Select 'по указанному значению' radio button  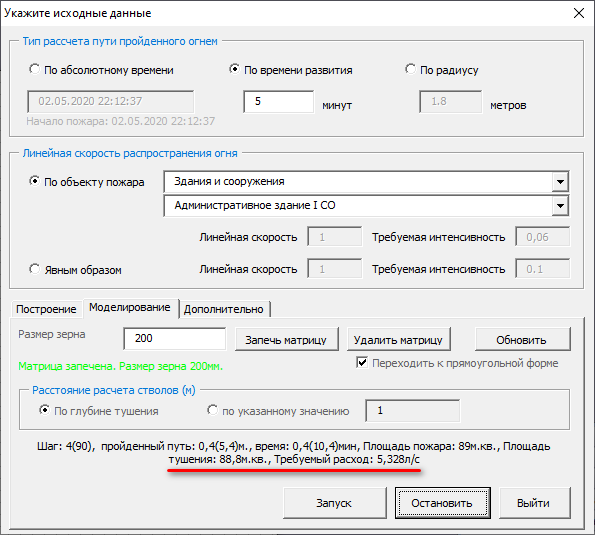click(278, 411)
